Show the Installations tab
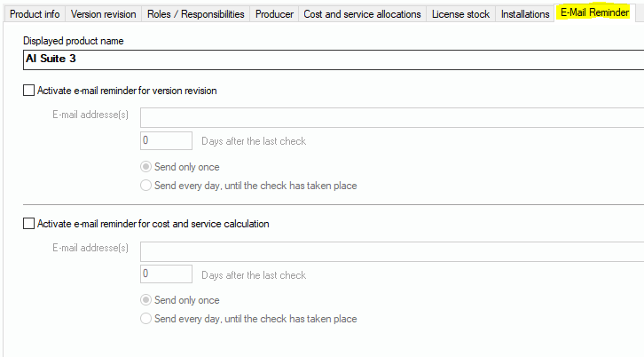The width and height of the screenshot is (644, 357). coord(525,14)
